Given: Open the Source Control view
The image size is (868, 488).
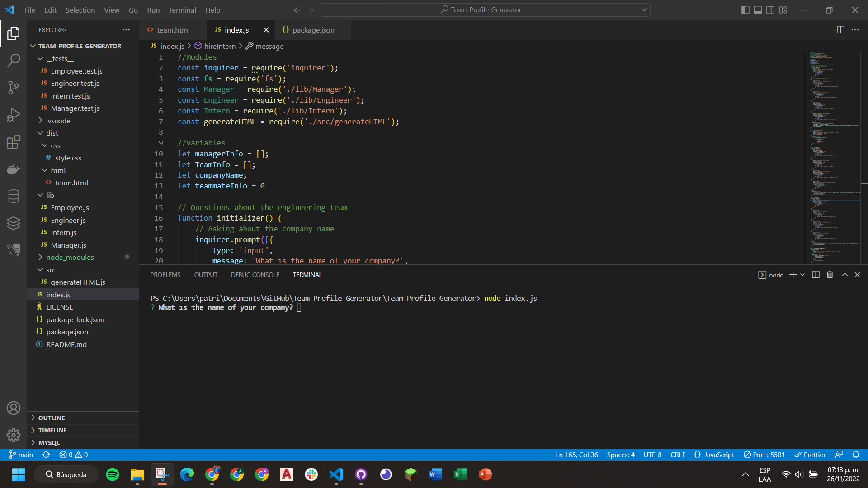Looking at the screenshot, I should 14,88.
